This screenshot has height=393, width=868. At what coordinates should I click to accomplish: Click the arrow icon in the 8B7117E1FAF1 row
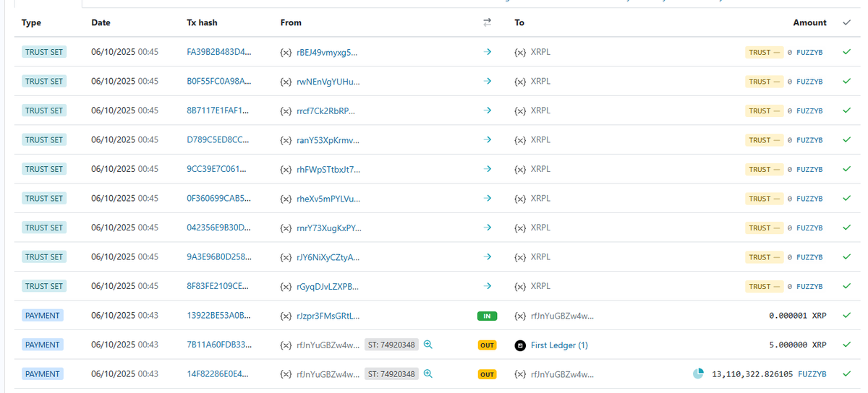tap(487, 111)
